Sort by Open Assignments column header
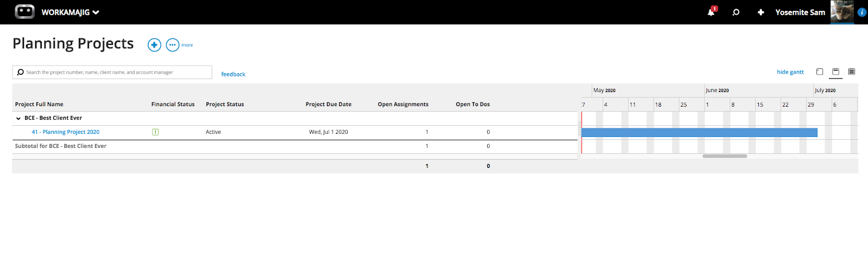Viewport: 868px width, 266px height. click(x=403, y=104)
